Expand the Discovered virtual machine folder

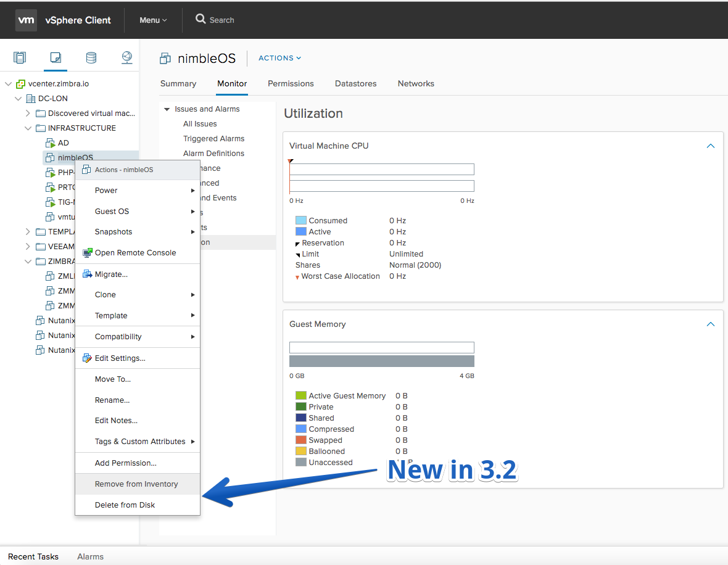(x=28, y=113)
